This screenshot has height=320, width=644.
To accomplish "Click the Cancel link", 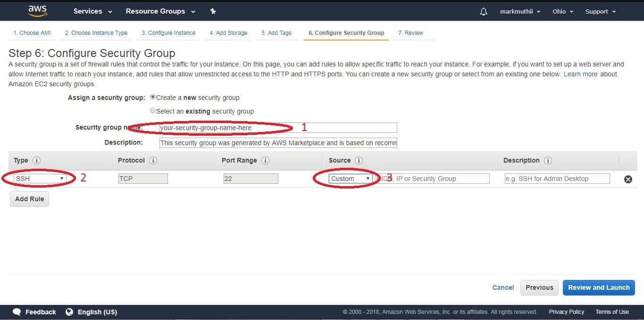I will coord(503,287).
